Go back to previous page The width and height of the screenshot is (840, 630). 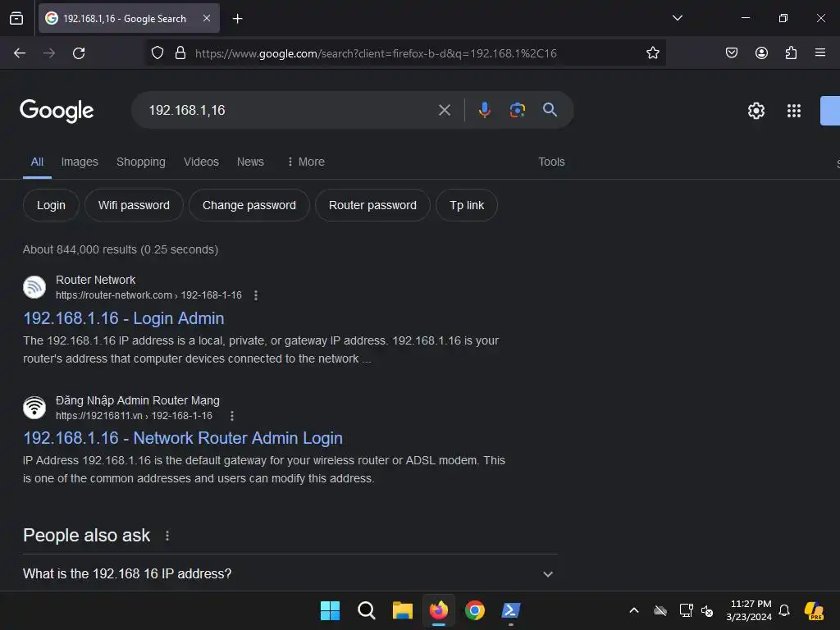(20, 53)
